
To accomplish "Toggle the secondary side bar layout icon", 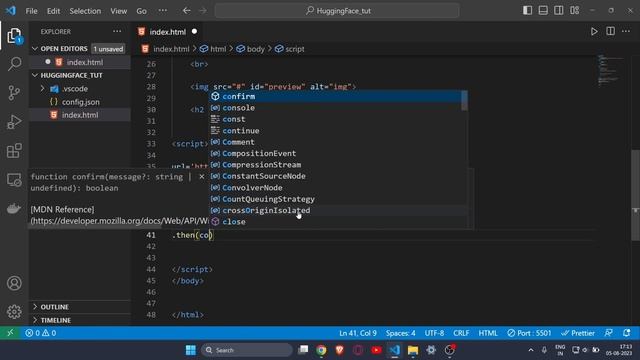I will [x=559, y=11].
